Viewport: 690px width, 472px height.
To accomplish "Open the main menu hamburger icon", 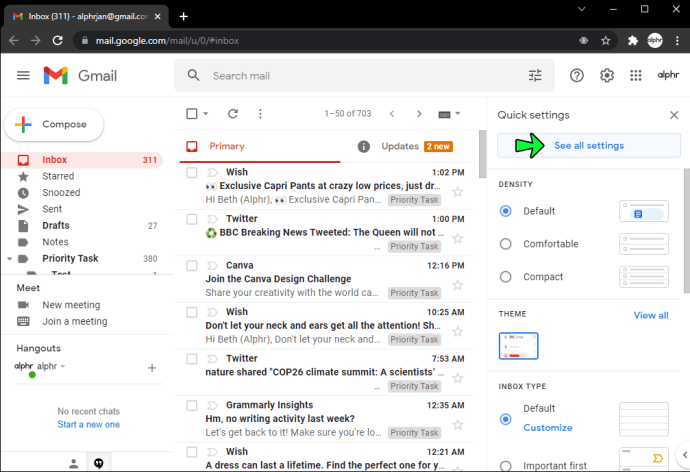I will click(x=23, y=76).
